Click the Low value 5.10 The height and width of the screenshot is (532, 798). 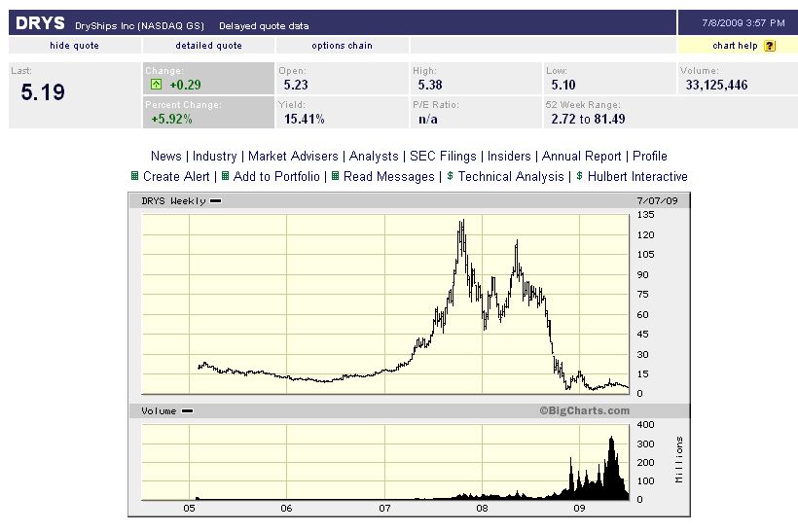[x=563, y=85]
